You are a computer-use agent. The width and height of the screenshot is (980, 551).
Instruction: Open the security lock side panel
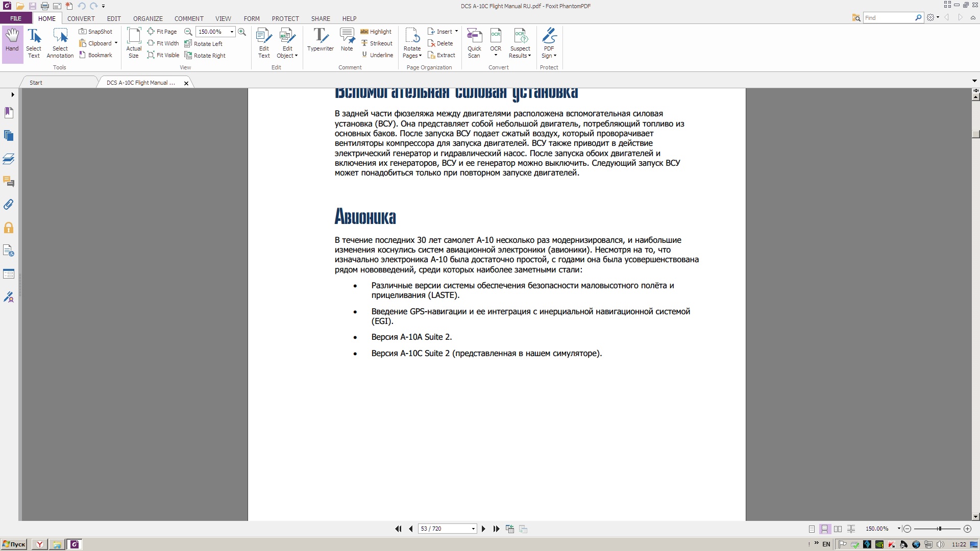point(9,228)
